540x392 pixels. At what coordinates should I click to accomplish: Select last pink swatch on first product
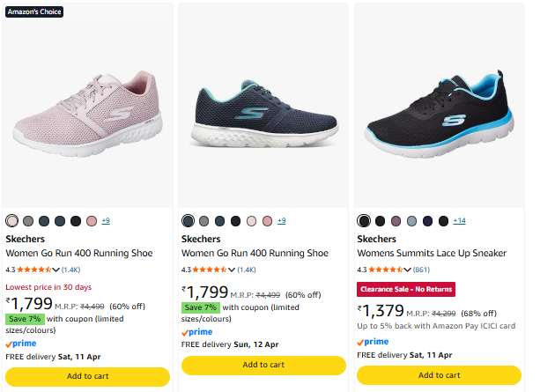point(92,220)
